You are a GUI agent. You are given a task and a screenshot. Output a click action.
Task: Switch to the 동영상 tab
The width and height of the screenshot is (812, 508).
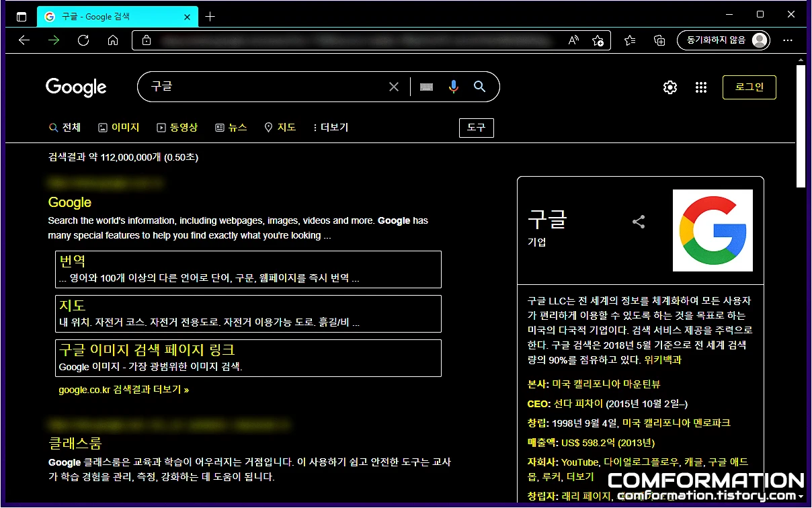[177, 127]
